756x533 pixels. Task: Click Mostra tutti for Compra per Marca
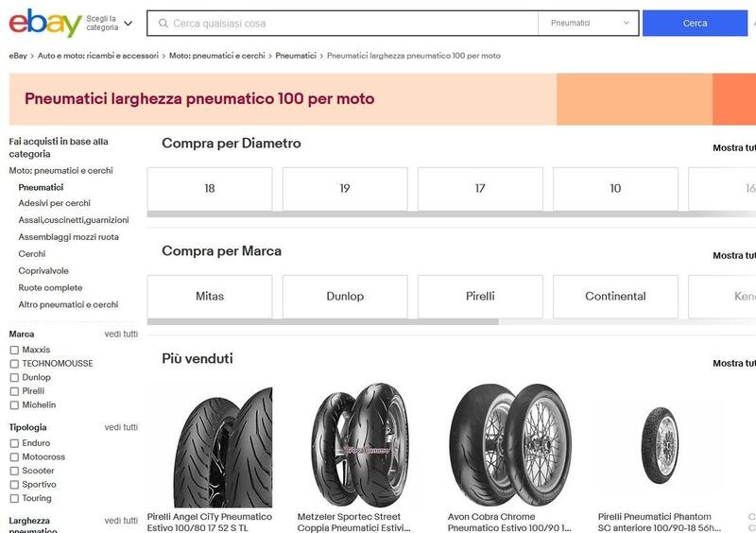(x=734, y=256)
